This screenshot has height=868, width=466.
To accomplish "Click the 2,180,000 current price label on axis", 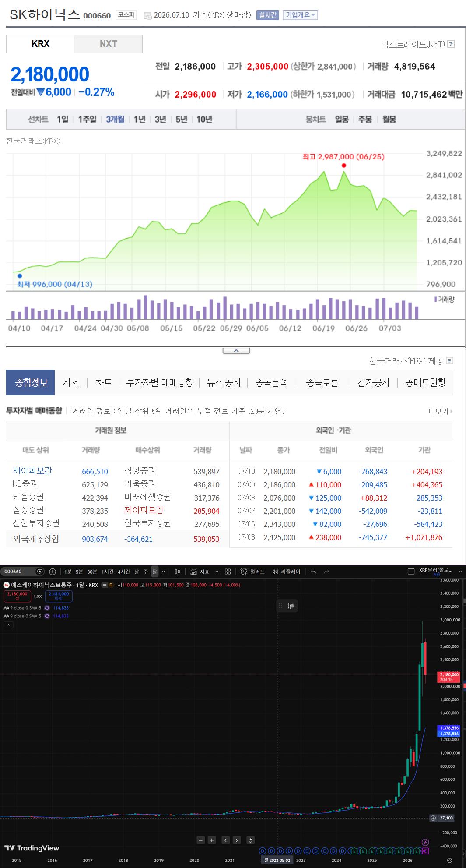I will click(x=449, y=677).
